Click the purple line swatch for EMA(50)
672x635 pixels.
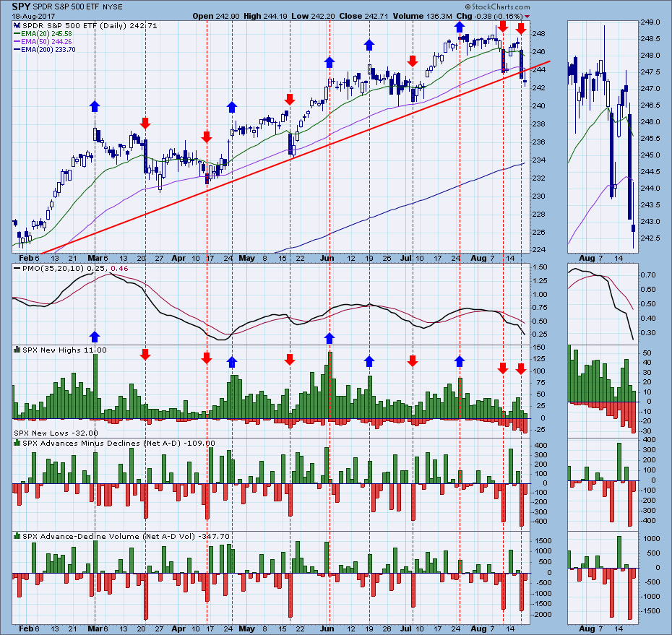pyautogui.click(x=17, y=42)
